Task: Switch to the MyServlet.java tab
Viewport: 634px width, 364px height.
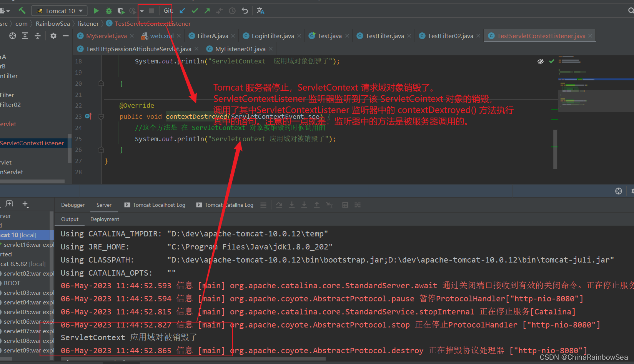Action: [106, 36]
